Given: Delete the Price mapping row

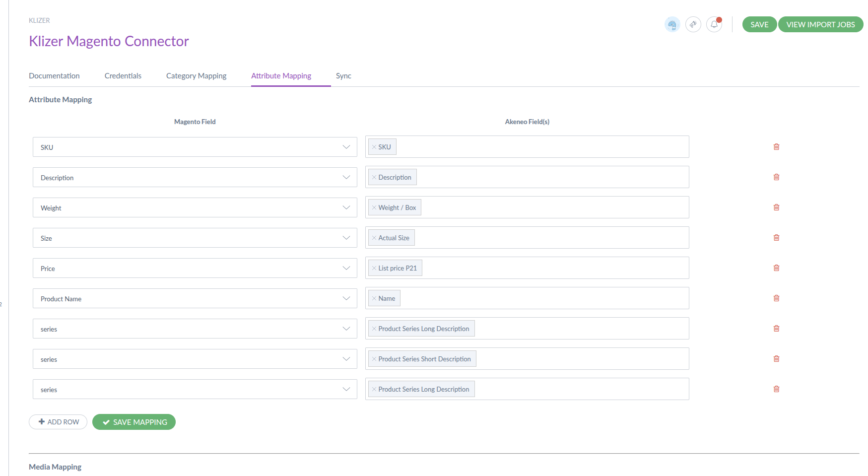Looking at the screenshot, I should point(776,268).
